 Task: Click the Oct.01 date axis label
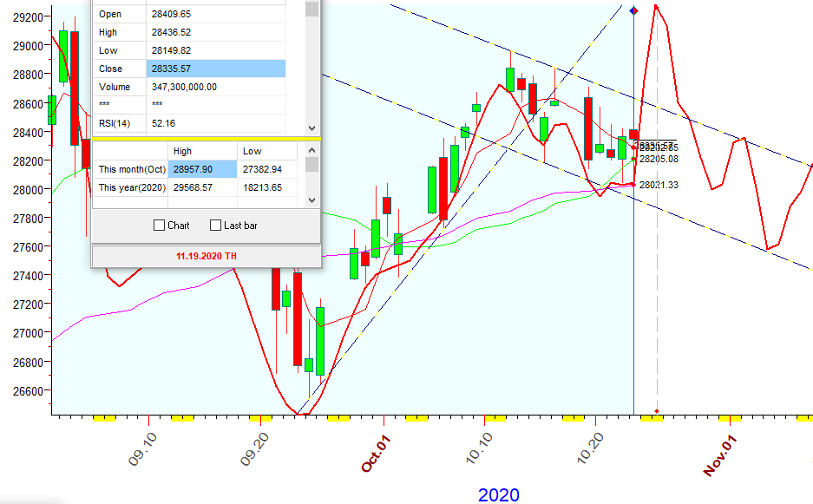point(377,453)
